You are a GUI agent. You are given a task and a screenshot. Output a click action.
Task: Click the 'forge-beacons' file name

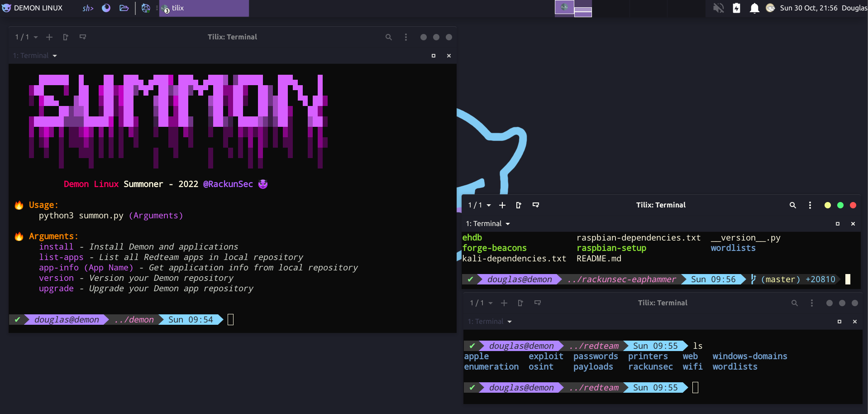[x=494, y=248]
